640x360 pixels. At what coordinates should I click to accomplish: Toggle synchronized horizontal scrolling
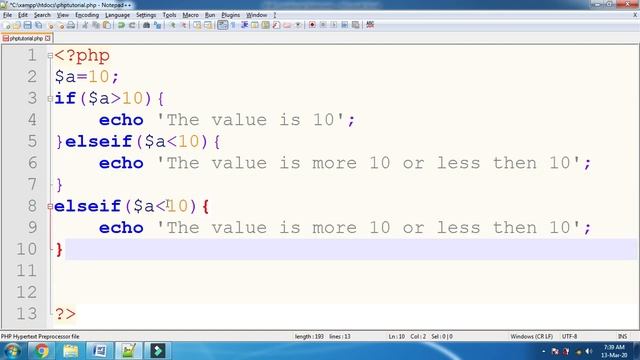[x=208, y=25]
